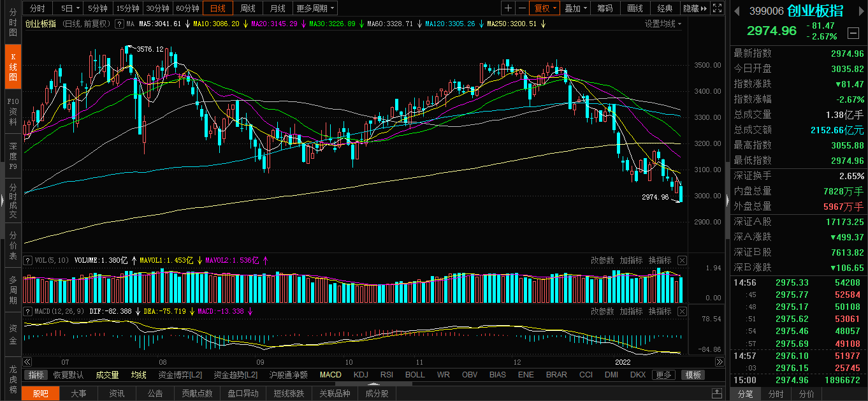This screenshot has height=401, width=868.
Task: Click the question mark beside 创业板指 MA label
Action: pos(119,24)
